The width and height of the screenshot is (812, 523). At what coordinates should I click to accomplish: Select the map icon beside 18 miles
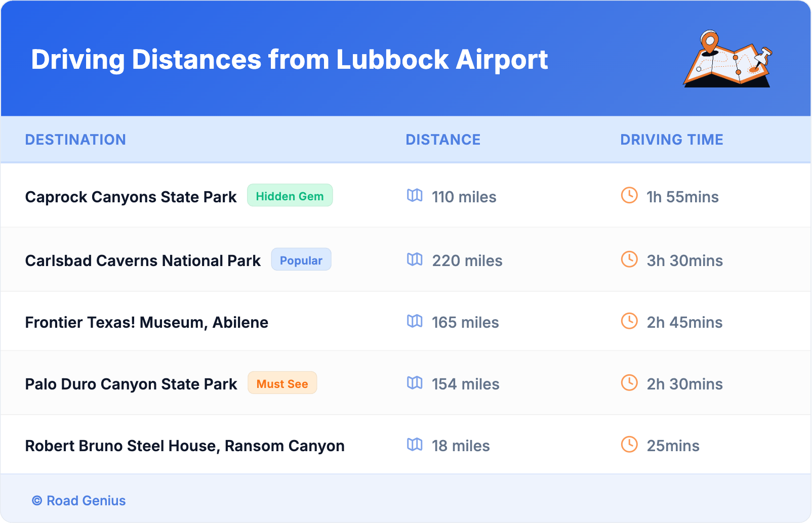[415, 446]
